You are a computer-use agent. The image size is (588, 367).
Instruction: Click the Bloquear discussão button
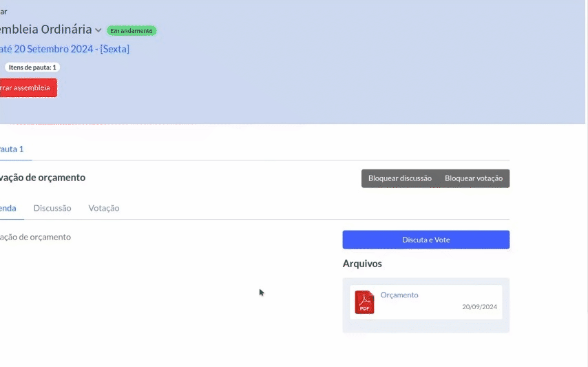[400, 178]
